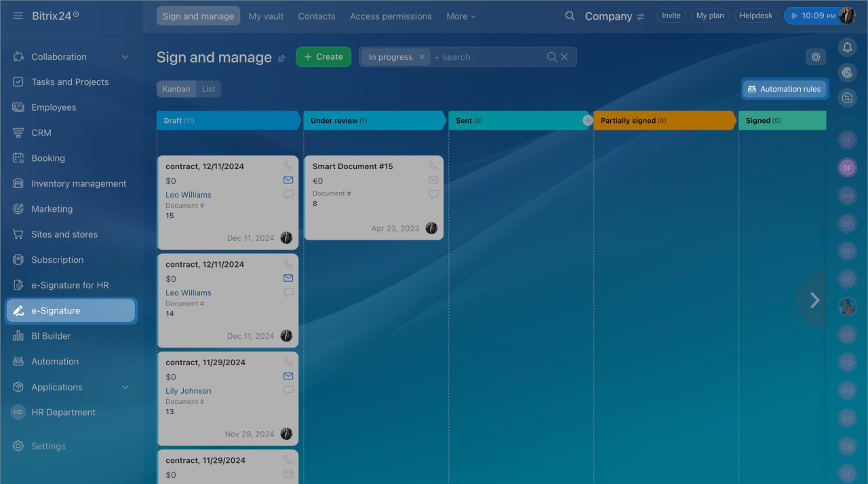Open kanban settings gear icon

816,57
